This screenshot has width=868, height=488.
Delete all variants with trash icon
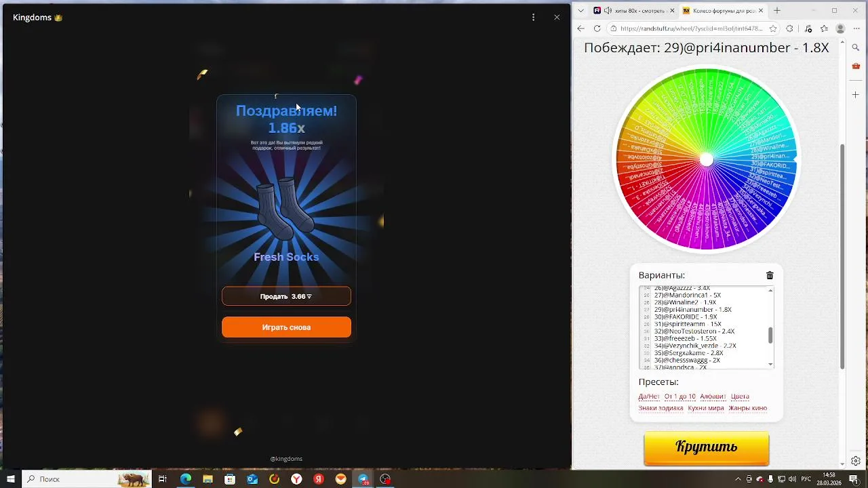tap(770, 275)
